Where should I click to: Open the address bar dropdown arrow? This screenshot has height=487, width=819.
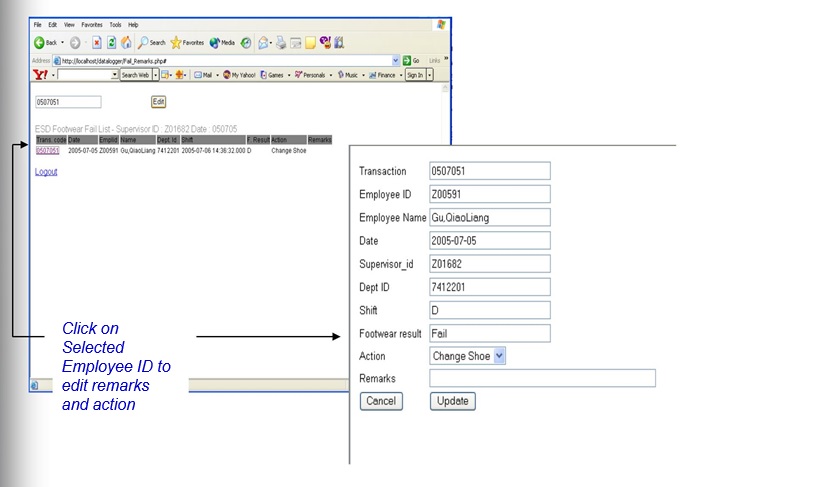point(396,60)
